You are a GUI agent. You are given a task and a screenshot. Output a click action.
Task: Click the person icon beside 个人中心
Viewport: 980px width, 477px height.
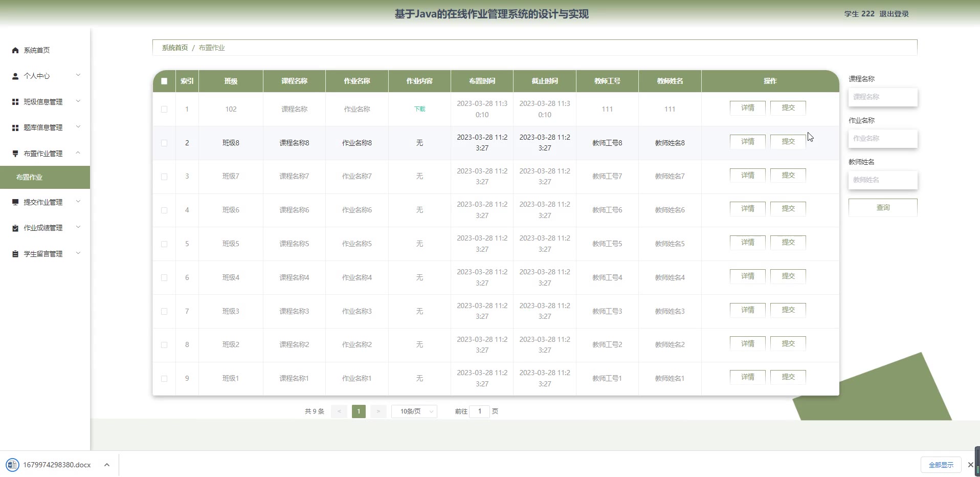[15, 76]
